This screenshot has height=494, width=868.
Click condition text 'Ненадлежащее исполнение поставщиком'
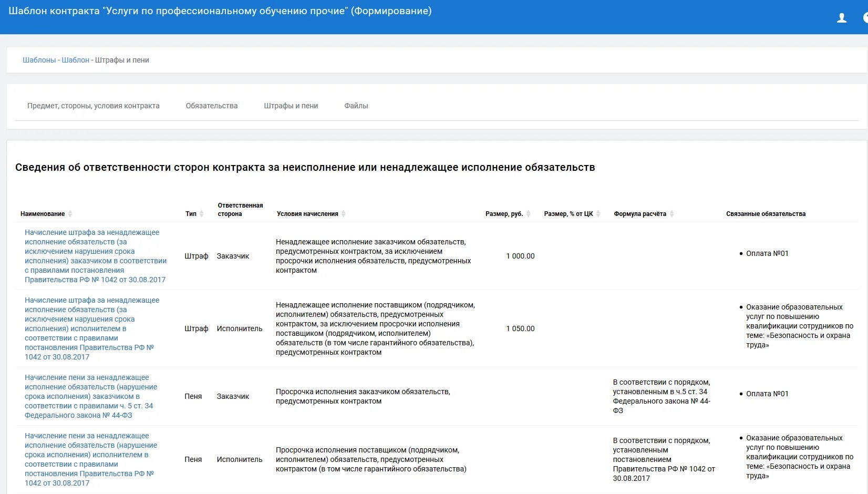click(375, 328)
